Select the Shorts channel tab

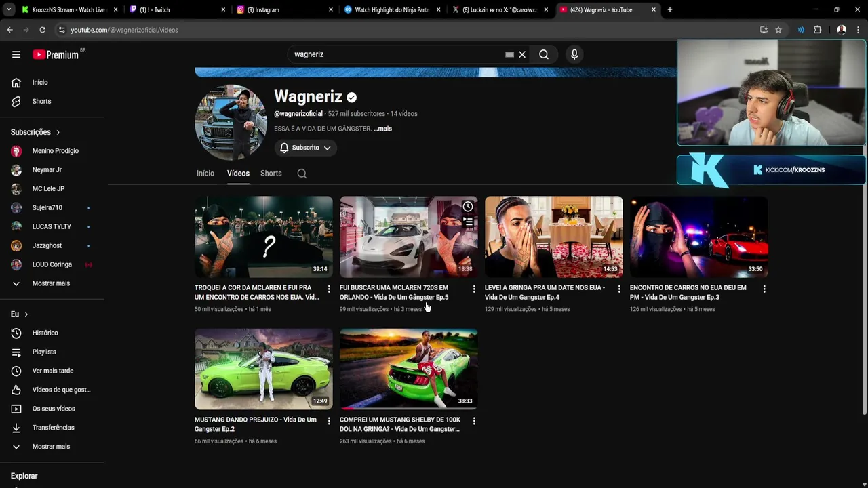(x=271, y=174)
